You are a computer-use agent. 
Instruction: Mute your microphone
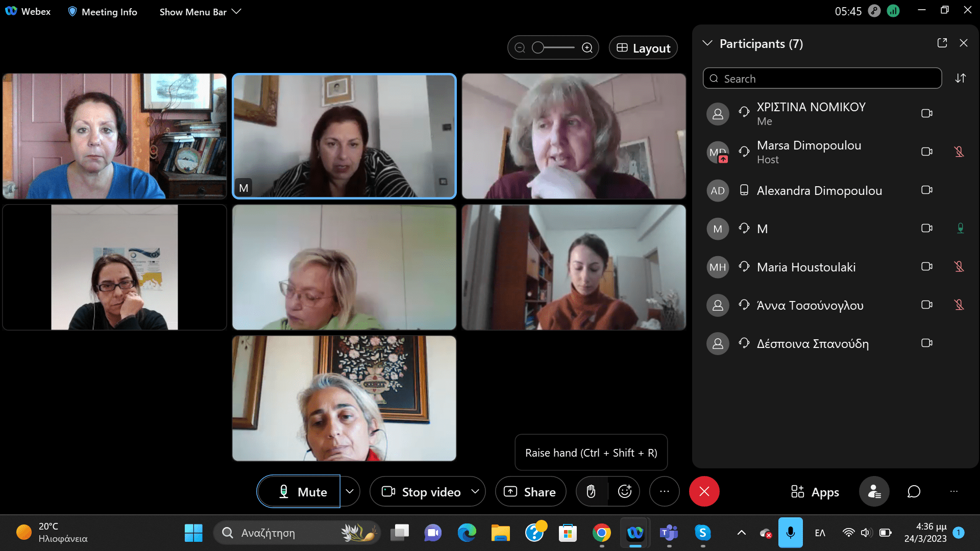(299, 491)
